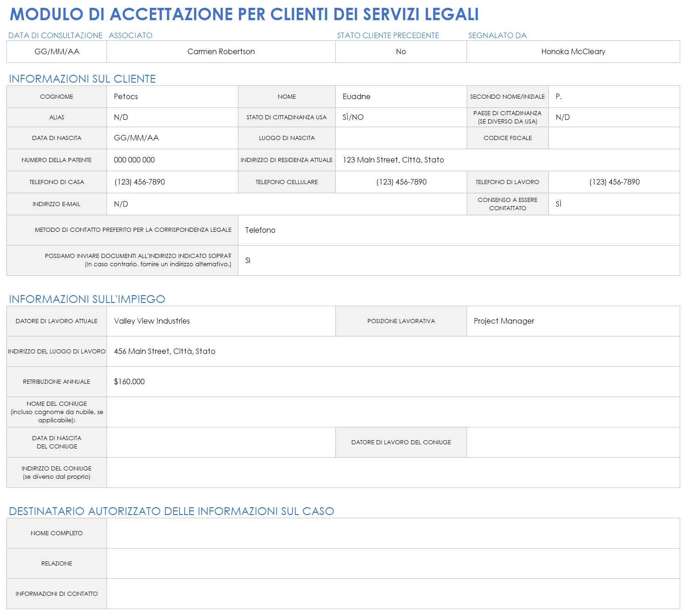Click the 'RETRIBUZIONE ANNUALE' label cell
The image size is (688, 616).
click(56, 381)
